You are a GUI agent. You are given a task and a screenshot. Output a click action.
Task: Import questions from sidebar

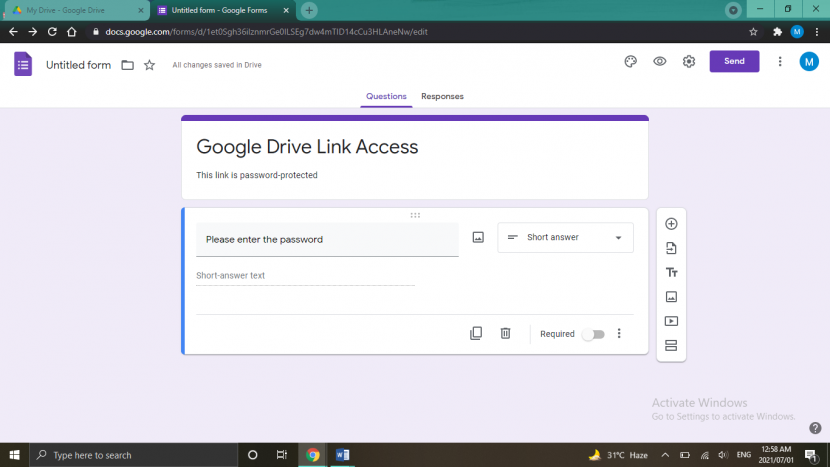click(x=671, y=248)
